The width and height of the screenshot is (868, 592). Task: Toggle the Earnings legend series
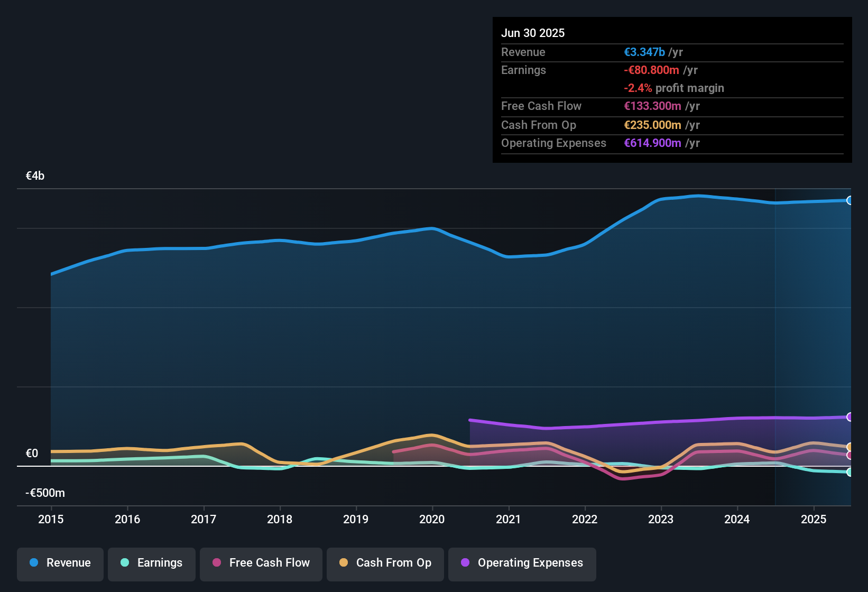152,563
